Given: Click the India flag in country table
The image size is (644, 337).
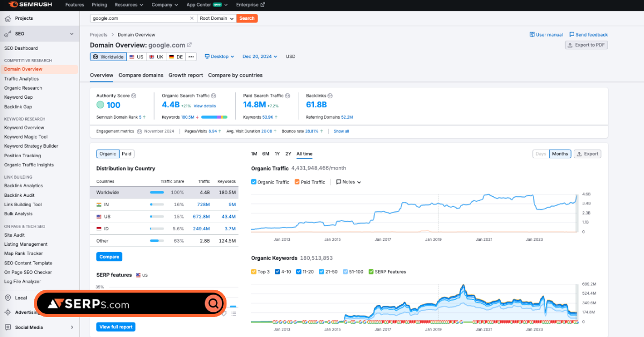Looking at the screenshot, I should pyautogui.click(x=99, y=204).
